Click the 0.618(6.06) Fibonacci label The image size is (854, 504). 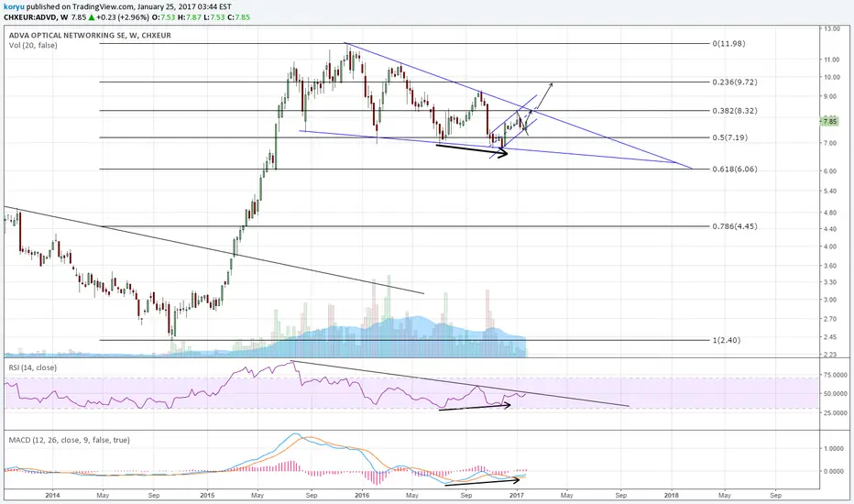point(735,170)
